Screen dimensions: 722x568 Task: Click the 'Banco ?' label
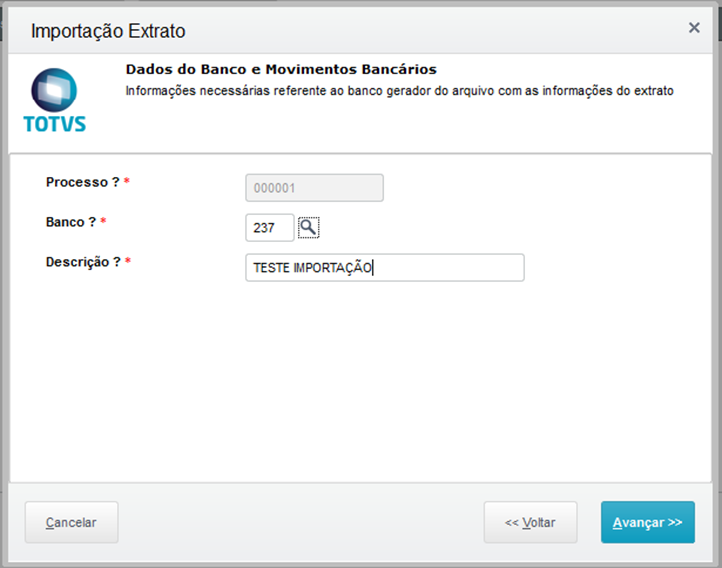[70, 222]
